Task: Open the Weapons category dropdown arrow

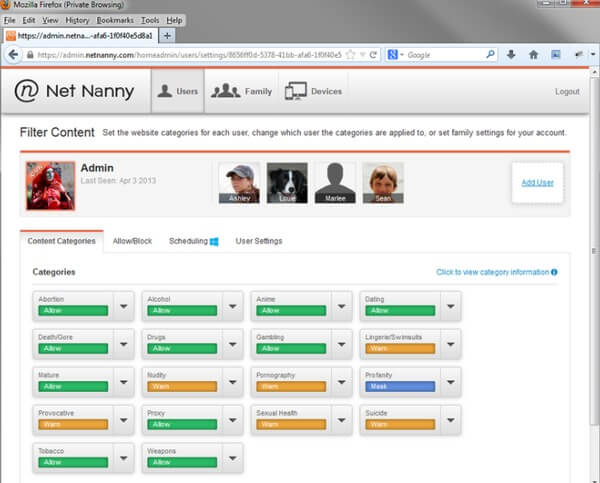Action: 233,458
